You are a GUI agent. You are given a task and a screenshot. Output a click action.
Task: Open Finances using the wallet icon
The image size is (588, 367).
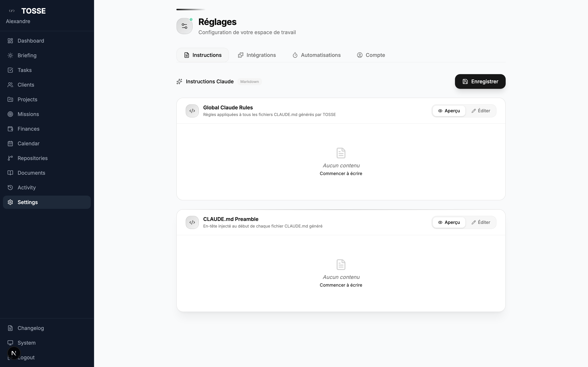(x=10, y=129)
